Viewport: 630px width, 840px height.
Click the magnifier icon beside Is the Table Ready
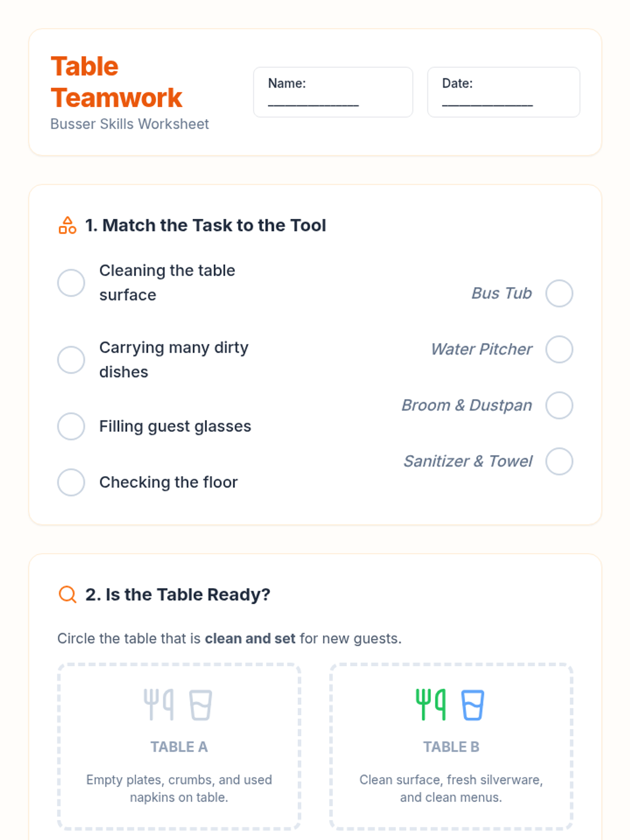[67, 594]
